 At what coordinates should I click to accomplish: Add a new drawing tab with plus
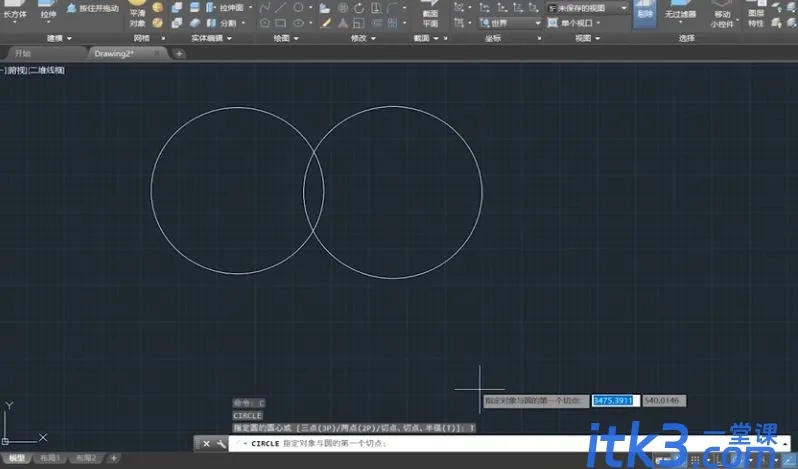coord(179,53)
